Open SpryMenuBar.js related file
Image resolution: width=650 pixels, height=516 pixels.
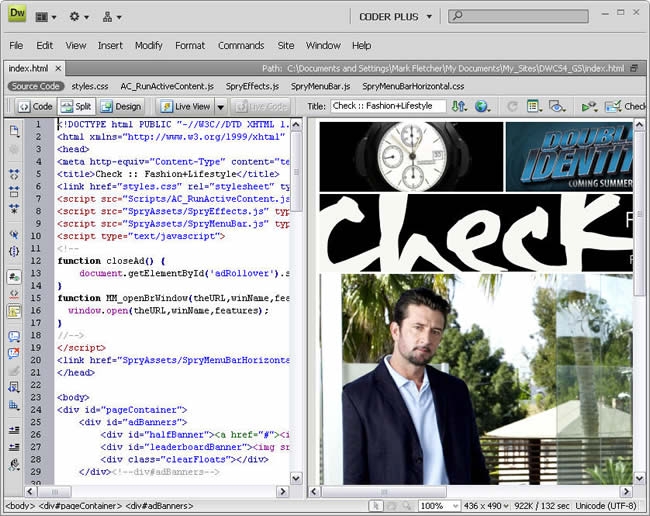pyautogui.click(x=320, y=86)
